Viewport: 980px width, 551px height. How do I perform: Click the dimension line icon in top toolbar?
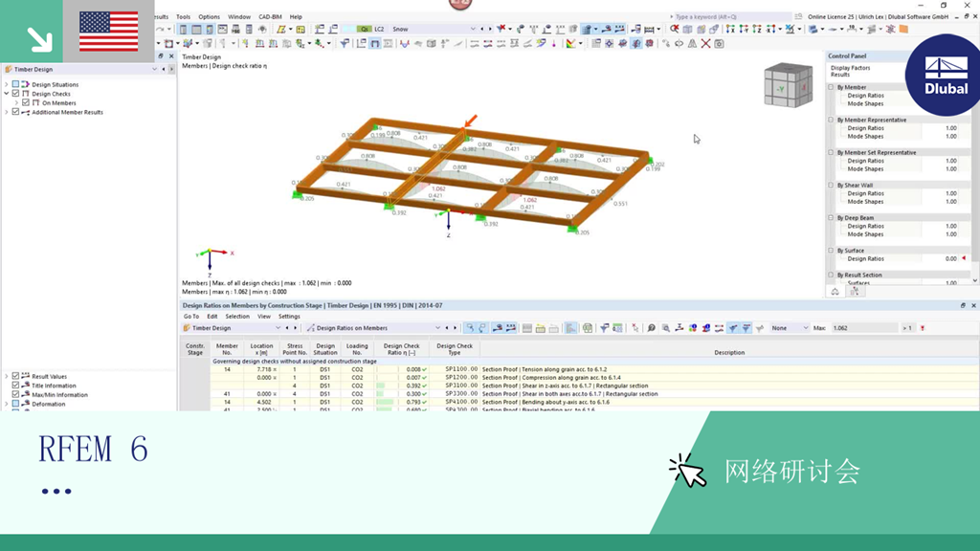[650, 30]
